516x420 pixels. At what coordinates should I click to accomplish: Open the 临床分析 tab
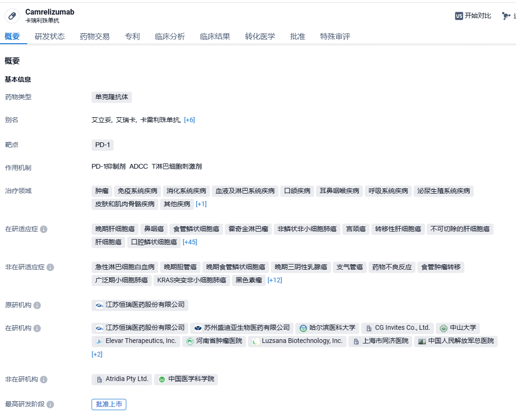[x=170, y=37]
